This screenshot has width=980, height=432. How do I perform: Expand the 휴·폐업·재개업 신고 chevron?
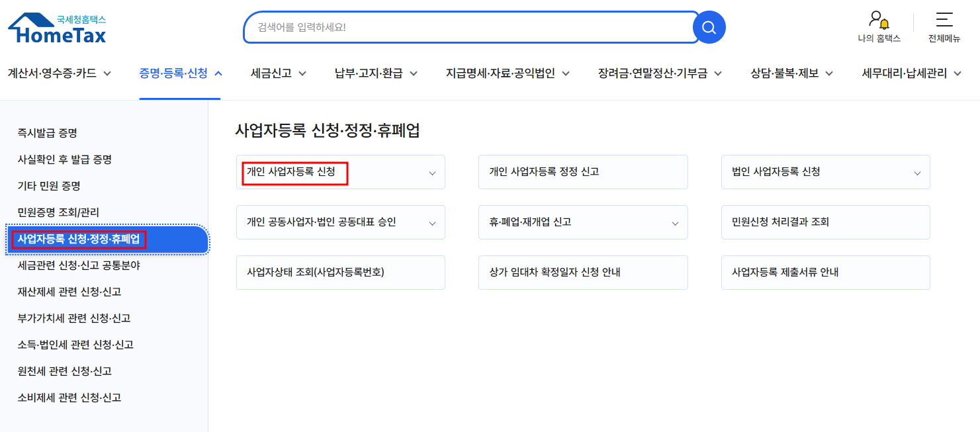675,223
